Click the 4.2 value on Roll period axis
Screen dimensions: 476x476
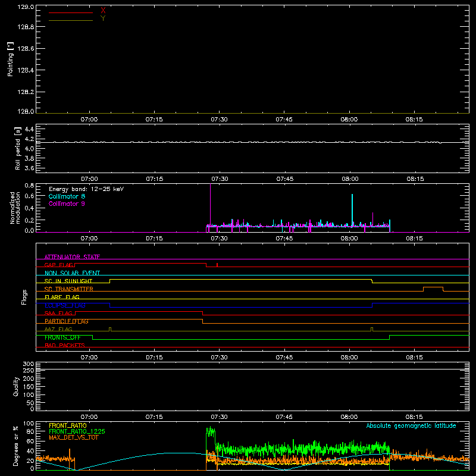29,139
